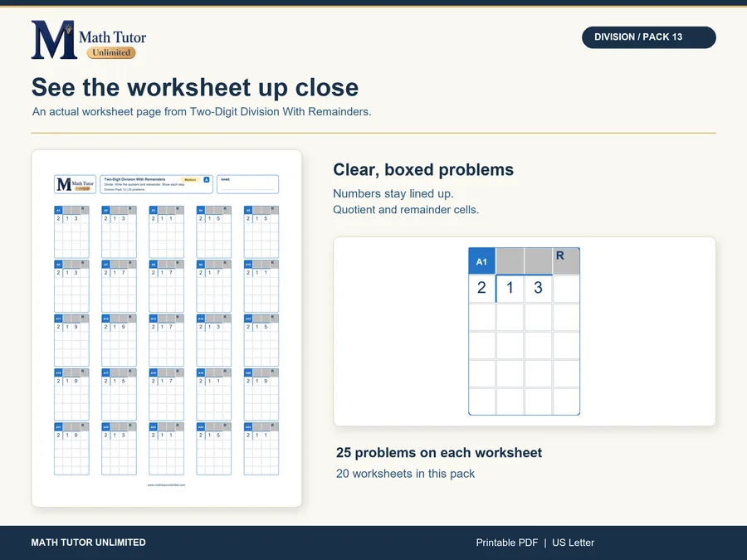The image size is (747, 560).
Task: Click US Letter in the footer
Action: tap(573, 543)
